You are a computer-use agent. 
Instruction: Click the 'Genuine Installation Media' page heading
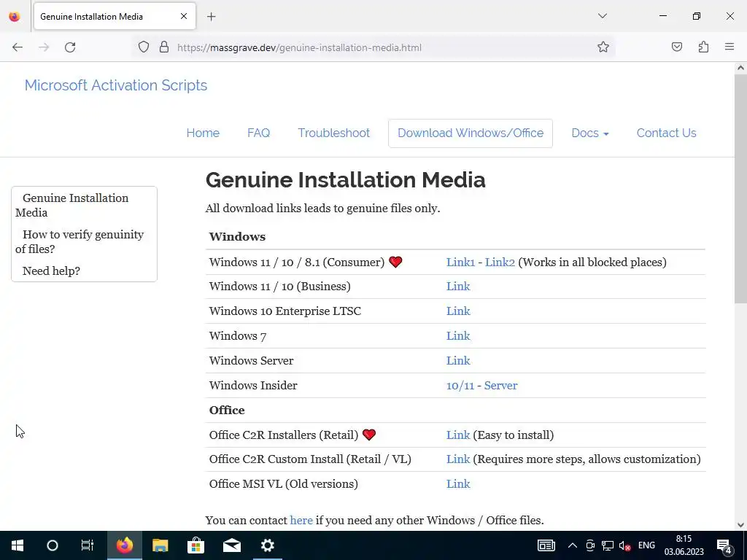[345, 180]
